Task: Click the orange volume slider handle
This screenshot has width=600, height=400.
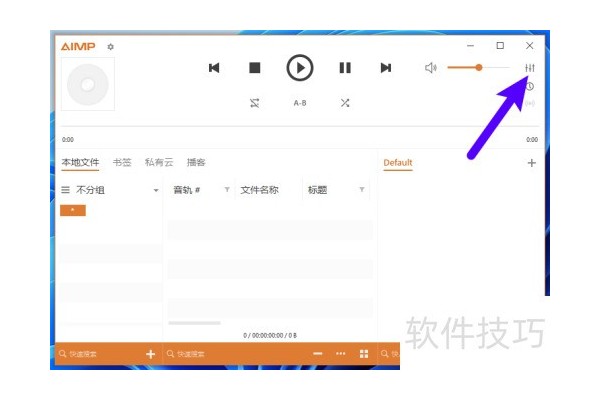Action: point(479,67)
